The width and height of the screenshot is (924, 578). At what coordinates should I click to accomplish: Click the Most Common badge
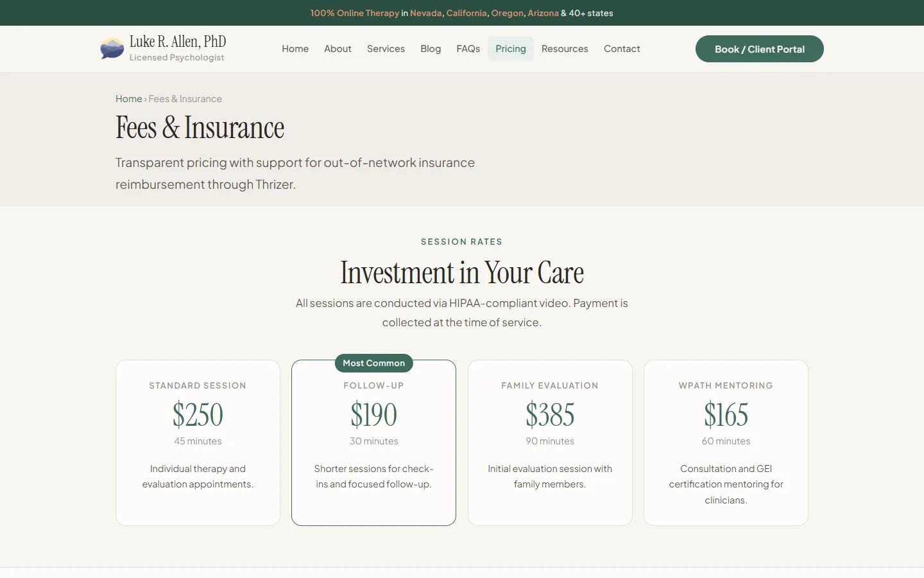[373, 363]
